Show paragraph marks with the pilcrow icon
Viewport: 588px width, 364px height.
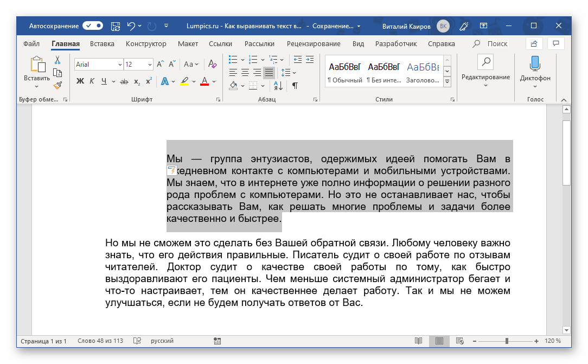(x=295, y=85)
